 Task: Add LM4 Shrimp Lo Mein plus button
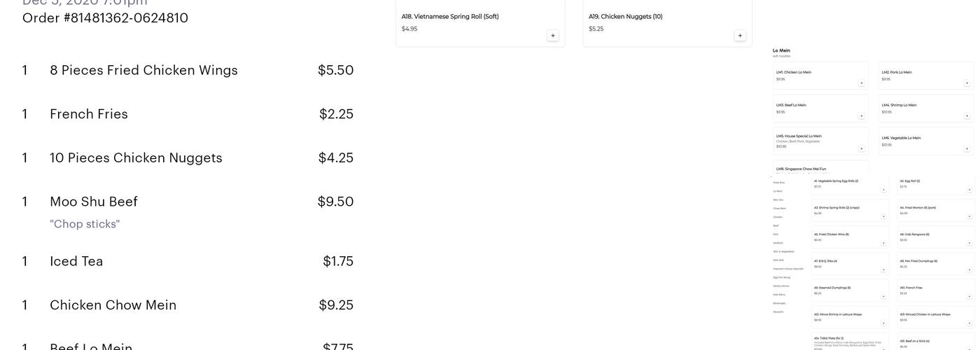coord(967,115)
